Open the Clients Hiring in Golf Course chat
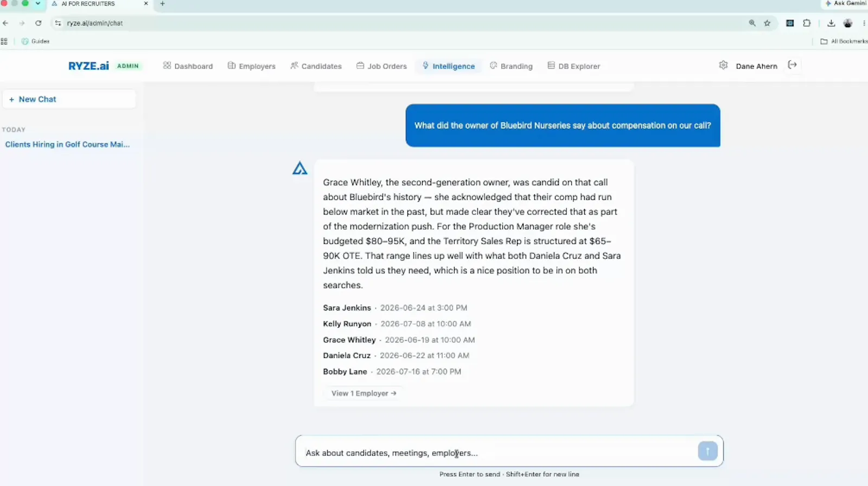Viewport: 868px width, 486px height. pos(67,144)
